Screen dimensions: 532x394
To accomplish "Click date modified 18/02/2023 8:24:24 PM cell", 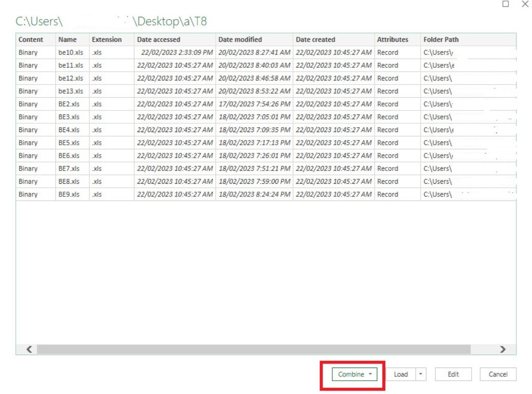I will [254, 194].
